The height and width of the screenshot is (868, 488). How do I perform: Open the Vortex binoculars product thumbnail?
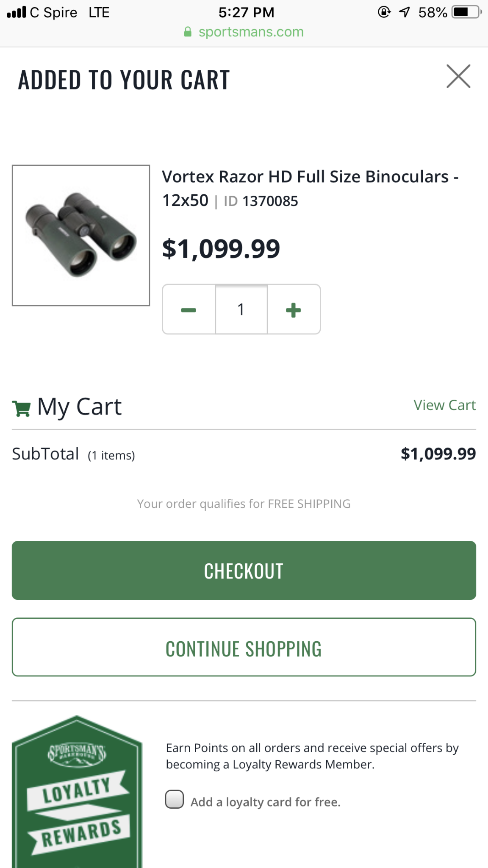(x=81, y=235)
